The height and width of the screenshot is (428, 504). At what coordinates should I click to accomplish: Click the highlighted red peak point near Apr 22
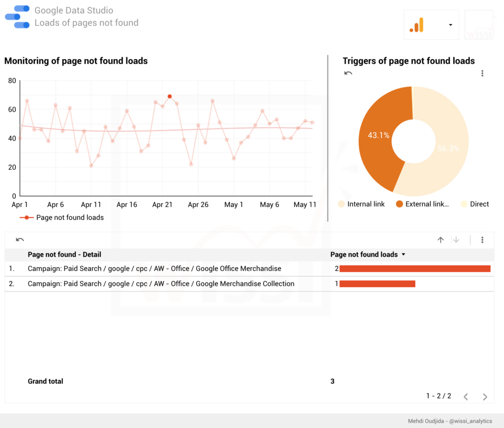[x=170, y=96]
